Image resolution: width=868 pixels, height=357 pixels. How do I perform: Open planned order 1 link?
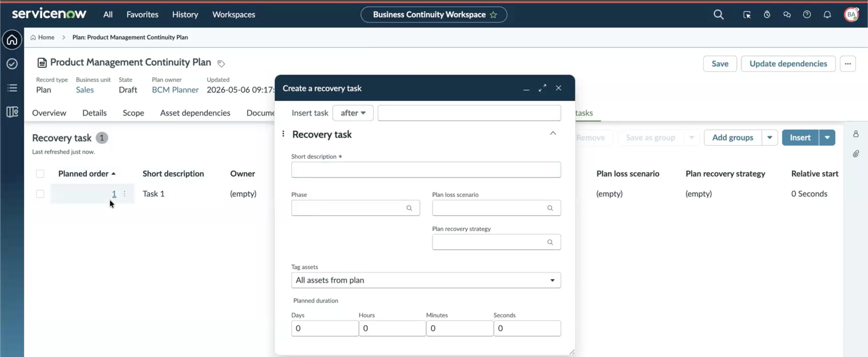[x=114, y=194]
